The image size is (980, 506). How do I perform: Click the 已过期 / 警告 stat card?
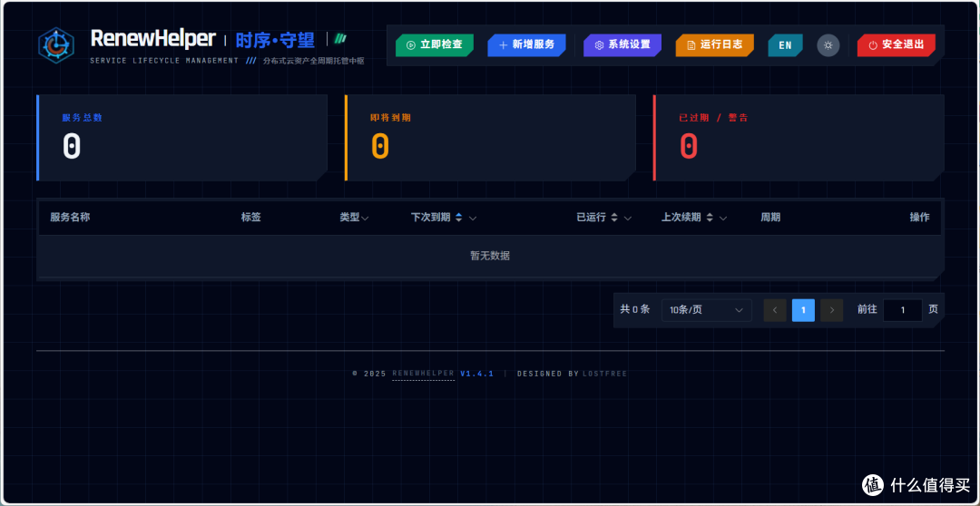[799, 138]
